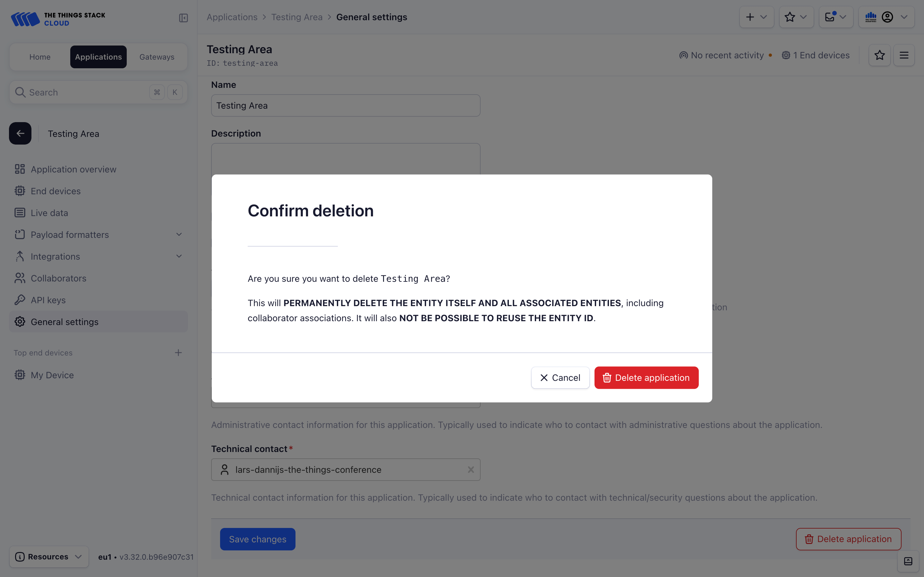Click the back arrow button in sidebar
Viewport: 924px width, 577px height.
click(20, 134)
